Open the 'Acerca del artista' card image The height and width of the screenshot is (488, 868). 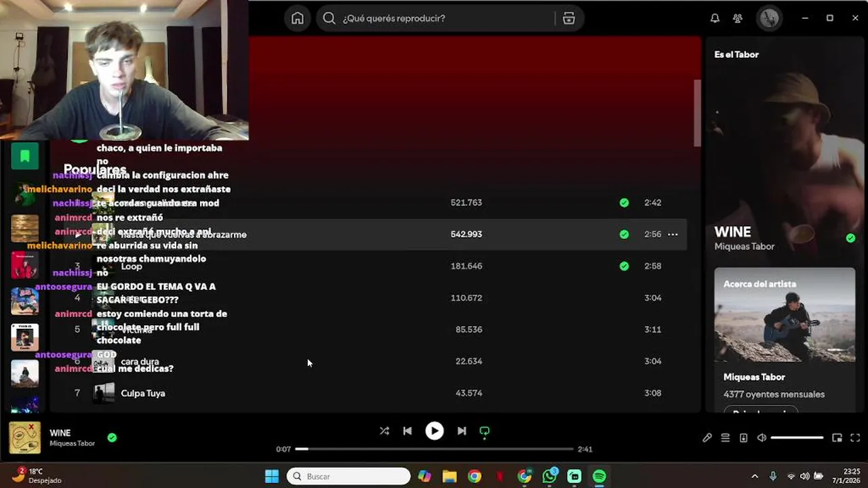[x=785, y=315]
